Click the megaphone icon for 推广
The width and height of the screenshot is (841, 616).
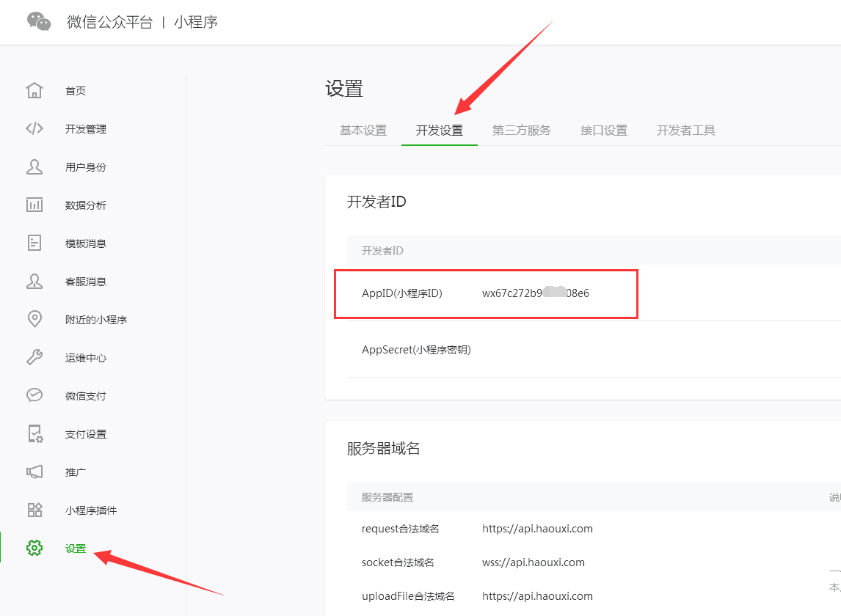coord(34,472)
